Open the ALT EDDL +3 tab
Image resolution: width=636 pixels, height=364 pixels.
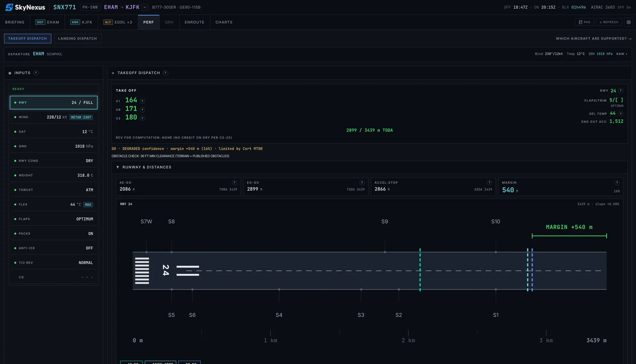(118, 22)
